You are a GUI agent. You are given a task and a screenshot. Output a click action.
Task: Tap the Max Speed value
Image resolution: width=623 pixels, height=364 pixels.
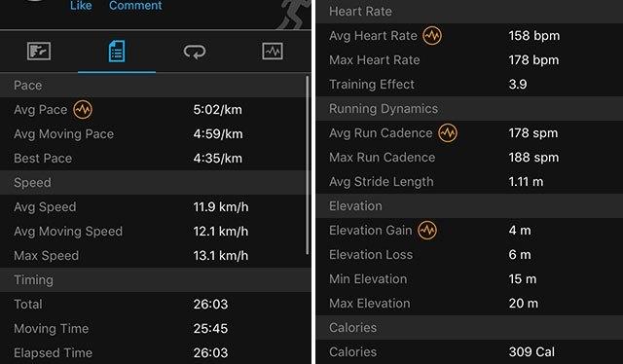(x=221, y=256)
